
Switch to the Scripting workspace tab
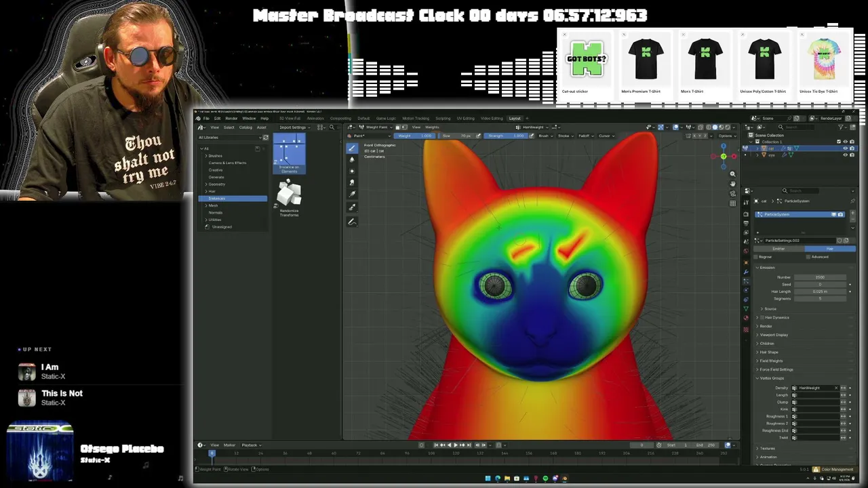[x=443, y=119]
